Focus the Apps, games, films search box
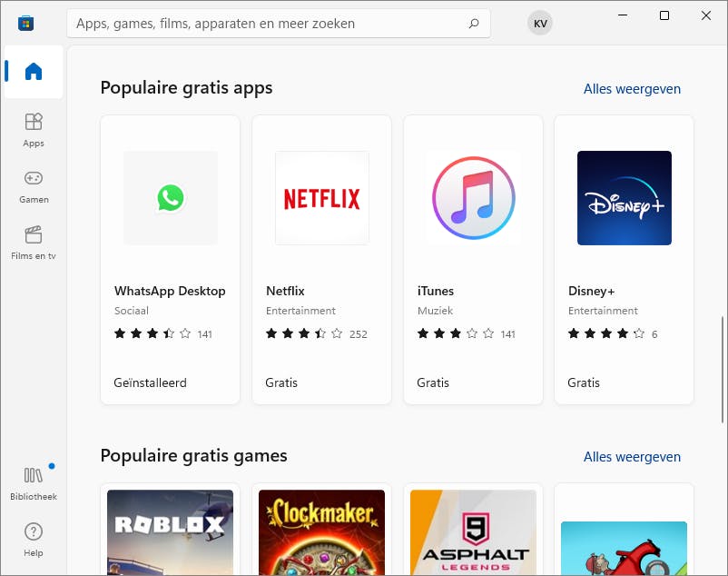The height and width of the screenshot is (576, 728). (279, 24)
